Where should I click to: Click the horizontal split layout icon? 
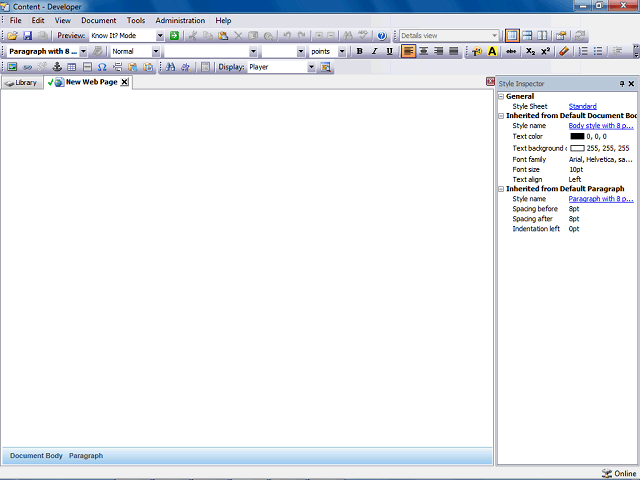(x=527, y=36)
